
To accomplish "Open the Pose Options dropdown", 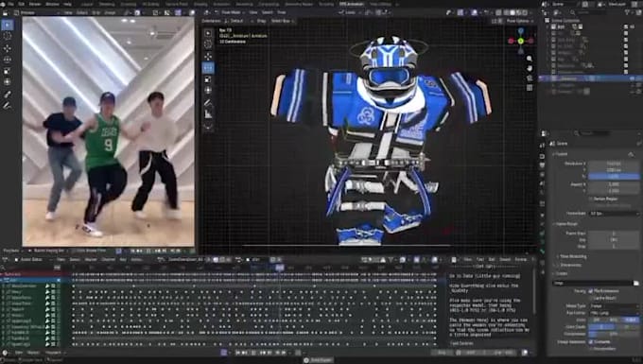I will (519, 21).
